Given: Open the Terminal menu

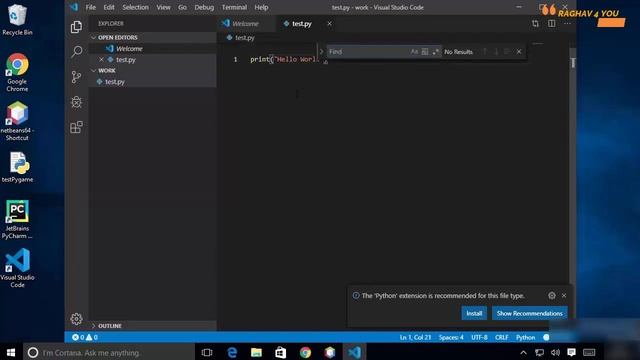Looking at the screenshot, I should tap(234, 7).
